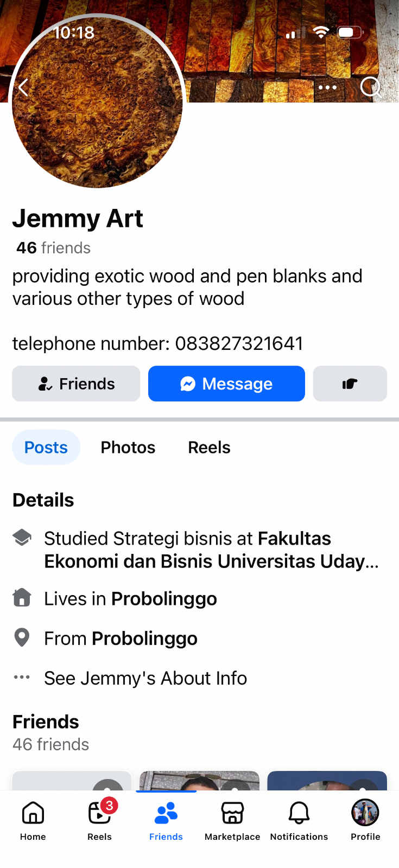The width and height of the screenshot is (399, 868).
Task: View Jemmy Art's circular profile picture
Action: 98,103
